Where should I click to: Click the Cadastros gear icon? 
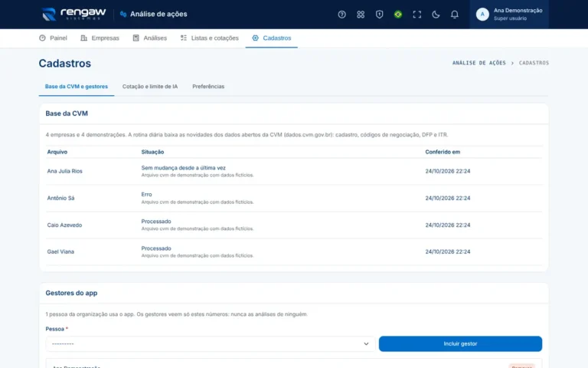256,38
